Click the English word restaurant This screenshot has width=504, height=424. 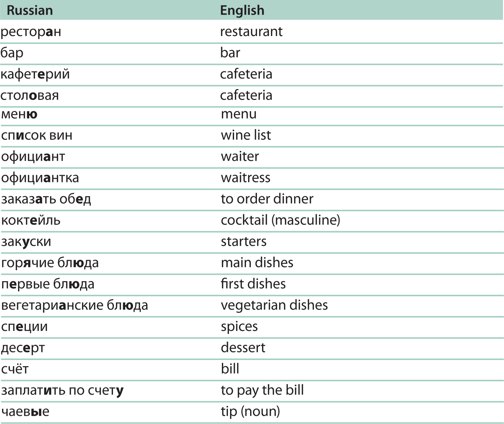(x=251, y=32)
